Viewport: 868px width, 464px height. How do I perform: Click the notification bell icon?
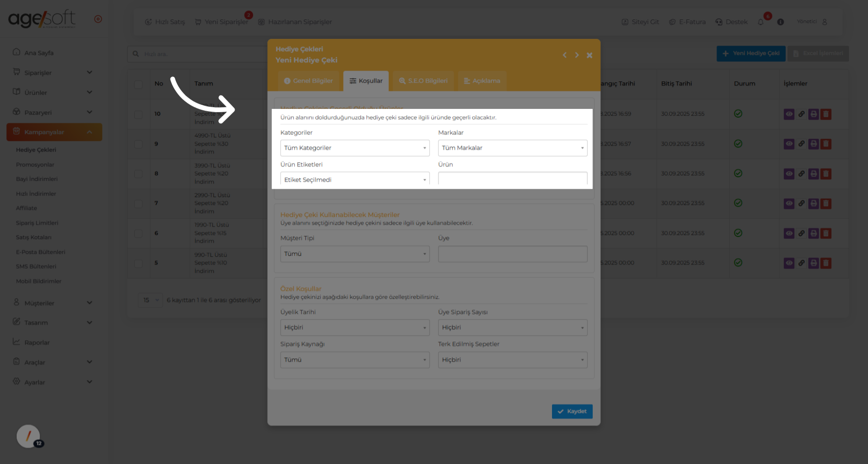pyautogui.click(x=761, y=22)
